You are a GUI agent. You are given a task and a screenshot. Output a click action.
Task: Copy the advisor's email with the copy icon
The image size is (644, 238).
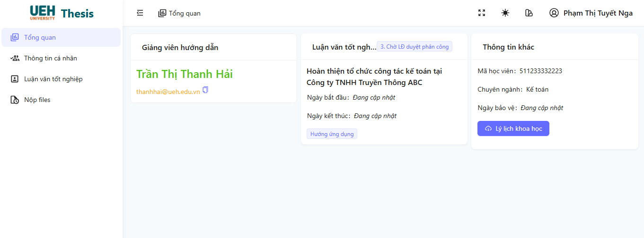[205, 90]
